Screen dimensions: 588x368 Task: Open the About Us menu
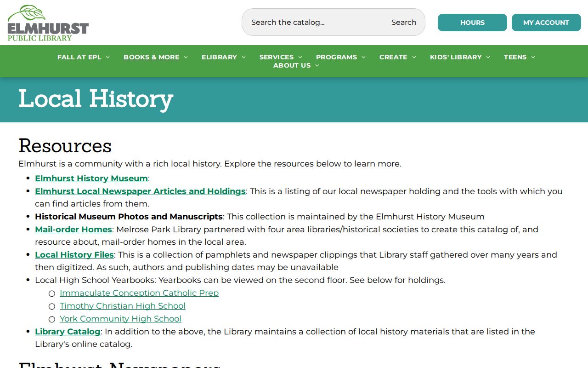point(292,65)
